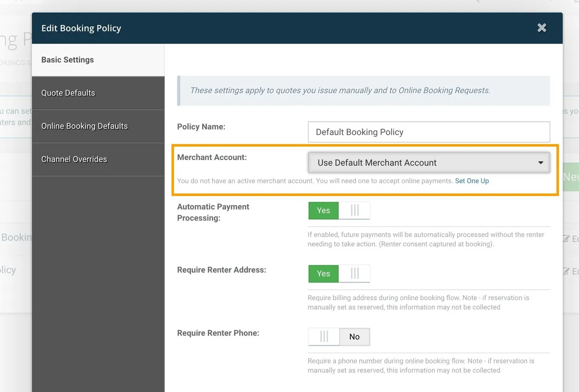Turn off Require Renter Address Yes switch
This screenshot has height=392, width=579.
(x=324, y=273)
